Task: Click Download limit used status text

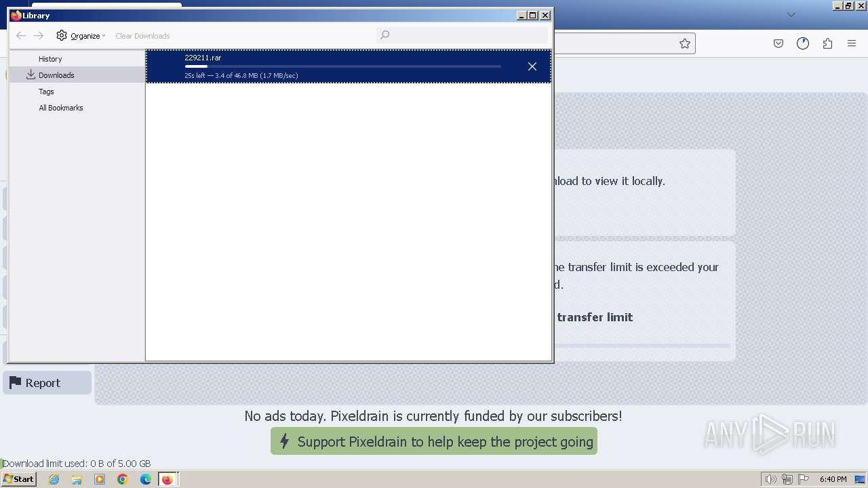Action: 77,464
